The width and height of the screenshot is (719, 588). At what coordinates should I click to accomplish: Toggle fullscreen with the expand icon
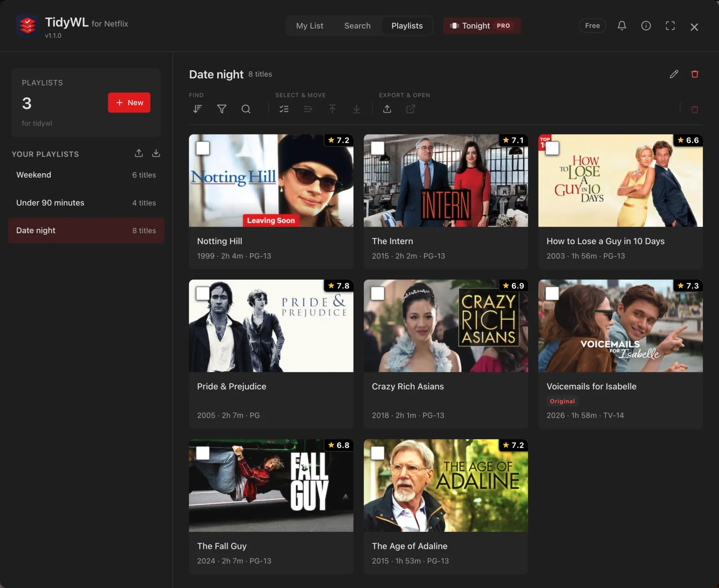(670, 26)
